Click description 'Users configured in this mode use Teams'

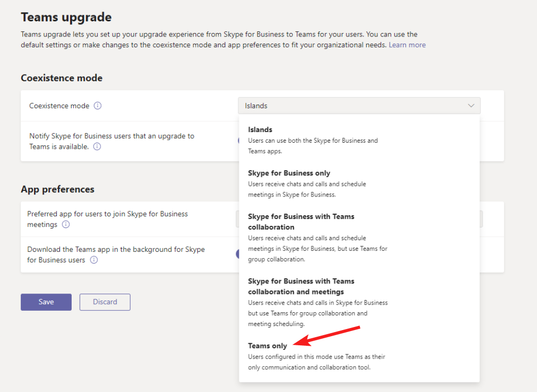pos(317,362)
